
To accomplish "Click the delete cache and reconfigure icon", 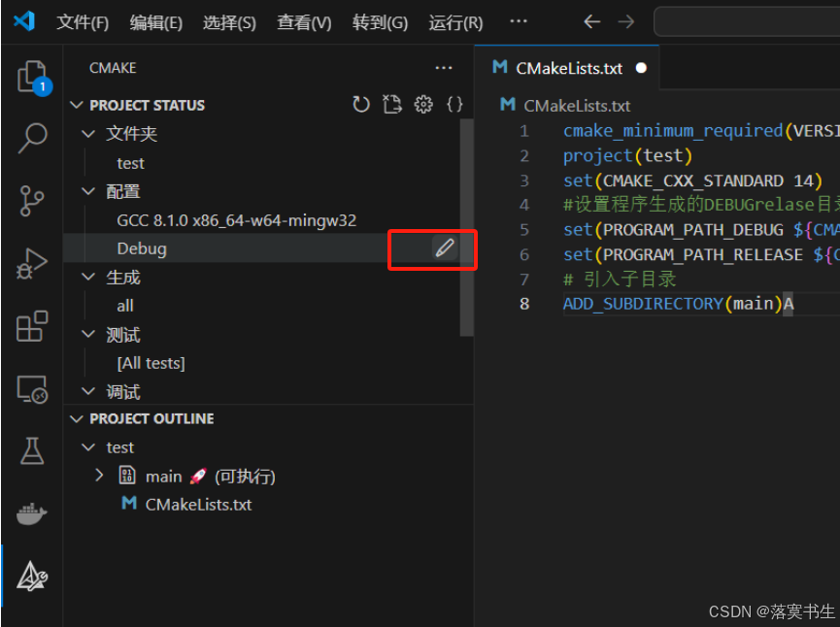I will (x=392, y=105).
